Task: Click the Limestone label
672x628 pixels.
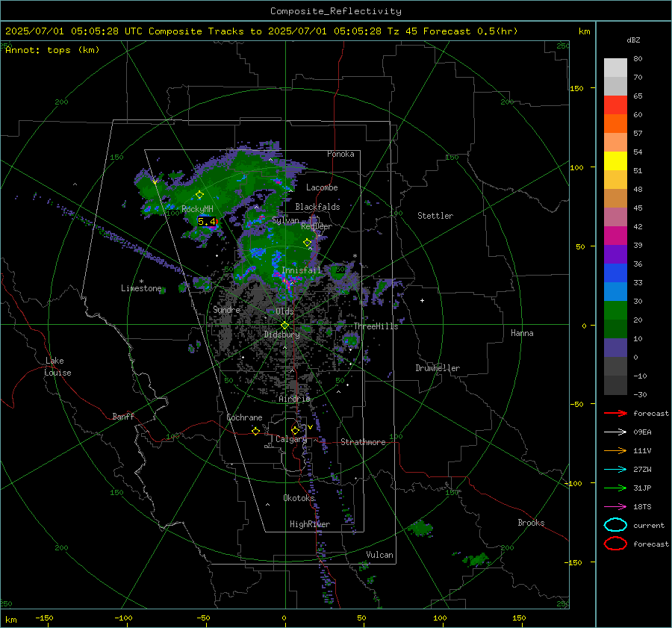Action: coord(141,288)
